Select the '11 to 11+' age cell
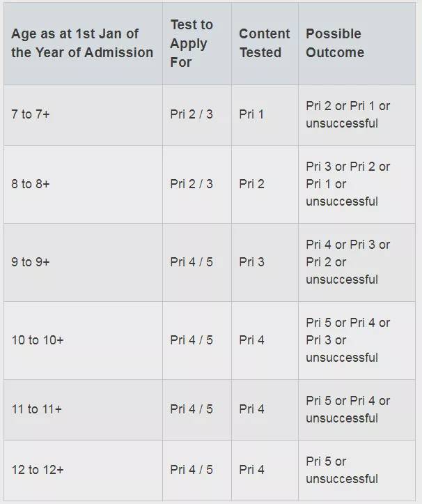The height and width of the screenshot is (504, 422). (x=37, y=409)
